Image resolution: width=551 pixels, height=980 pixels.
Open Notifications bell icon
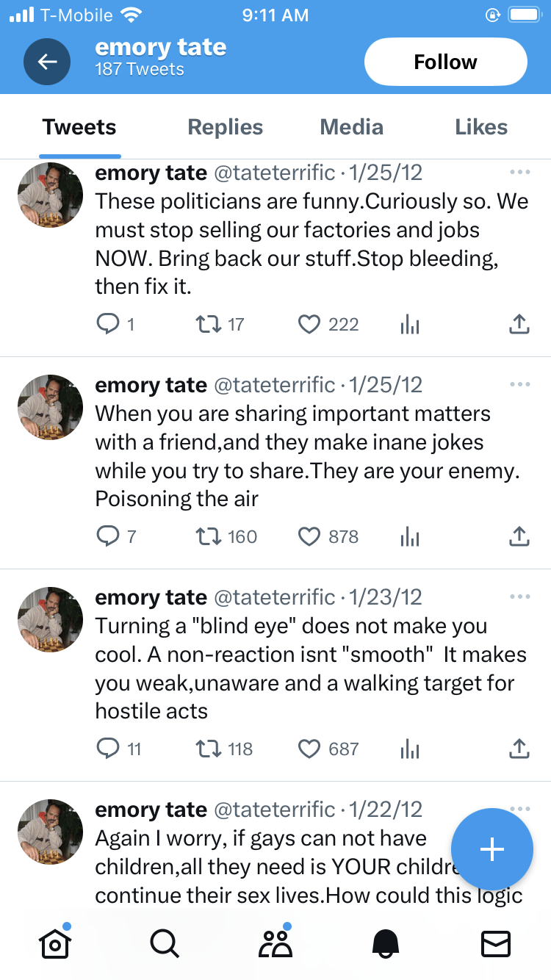coord(386,943)
